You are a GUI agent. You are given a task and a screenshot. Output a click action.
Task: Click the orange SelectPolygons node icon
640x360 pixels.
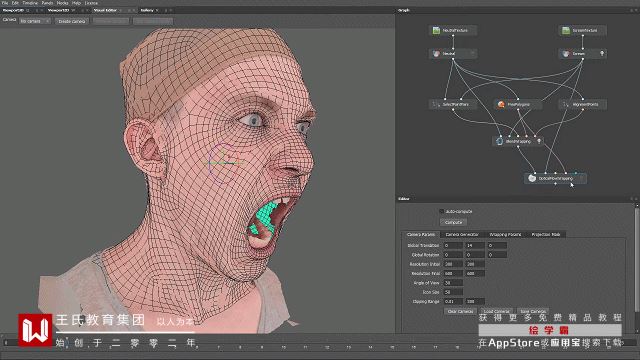point(501,104)
